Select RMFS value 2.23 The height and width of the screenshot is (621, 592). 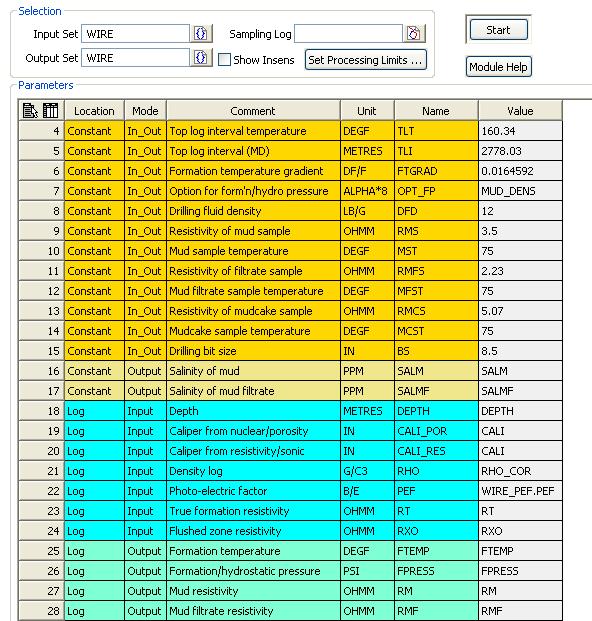tap(520, 271)
